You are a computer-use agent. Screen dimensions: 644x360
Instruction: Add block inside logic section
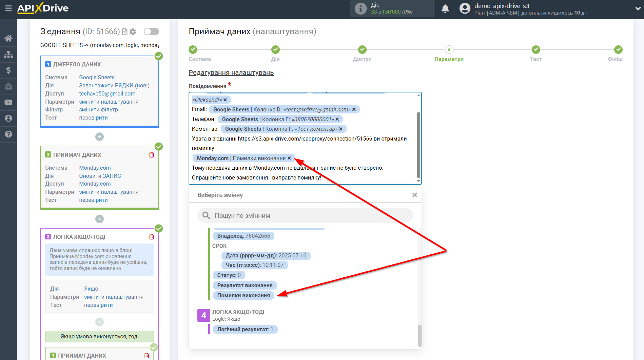click(x=99, y=322)
